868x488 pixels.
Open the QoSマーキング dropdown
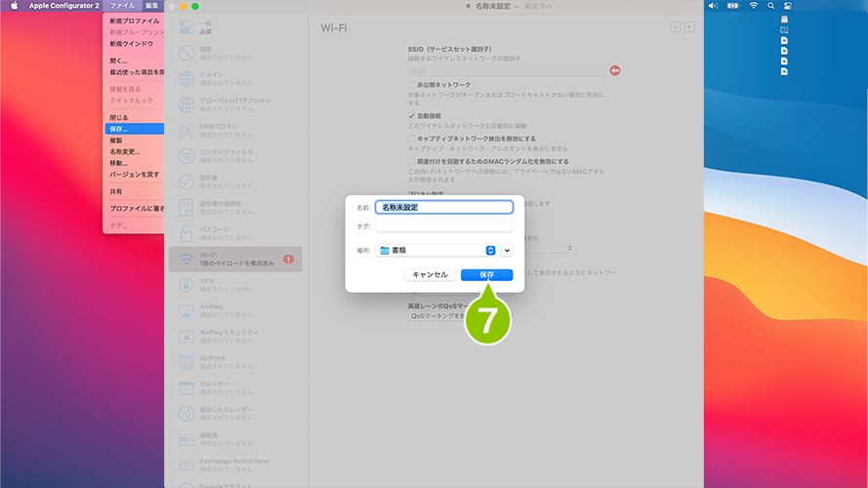461,316
